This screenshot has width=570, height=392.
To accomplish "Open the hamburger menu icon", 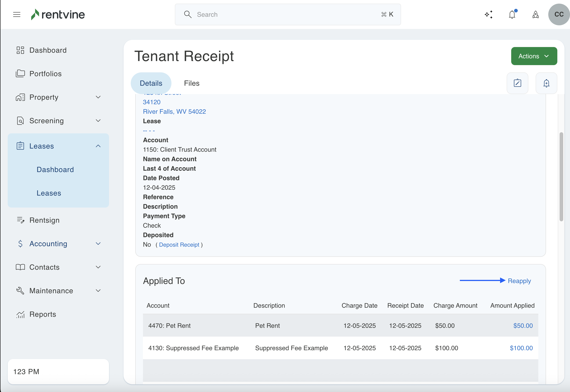I will click(17, 14).
